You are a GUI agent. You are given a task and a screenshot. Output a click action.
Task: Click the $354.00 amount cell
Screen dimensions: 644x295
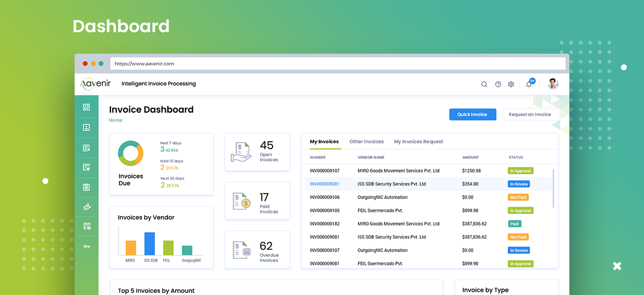(470, 184)
